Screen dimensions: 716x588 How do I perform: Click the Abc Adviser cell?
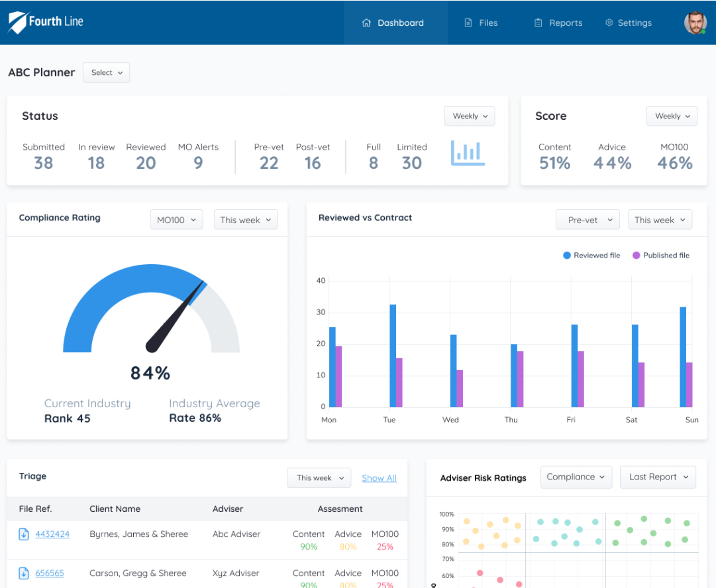pos(236,534)
